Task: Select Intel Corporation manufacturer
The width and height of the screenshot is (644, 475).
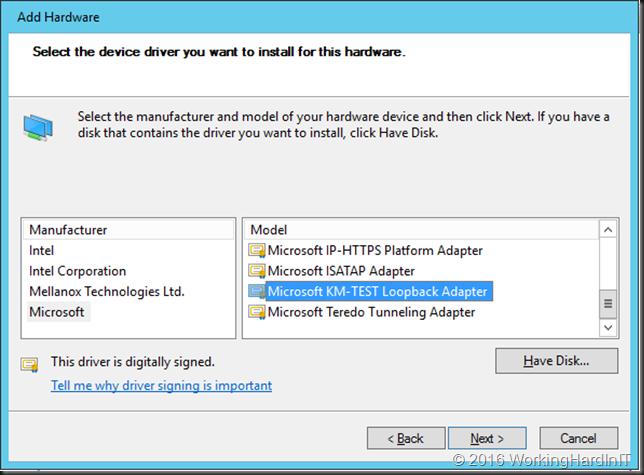Action: [77, 271]
